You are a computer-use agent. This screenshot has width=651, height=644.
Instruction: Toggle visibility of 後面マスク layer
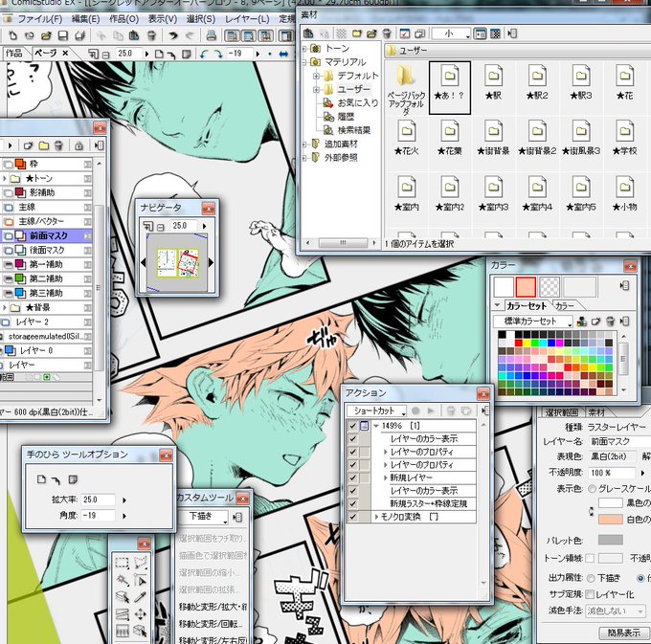(x=9, y=250)
